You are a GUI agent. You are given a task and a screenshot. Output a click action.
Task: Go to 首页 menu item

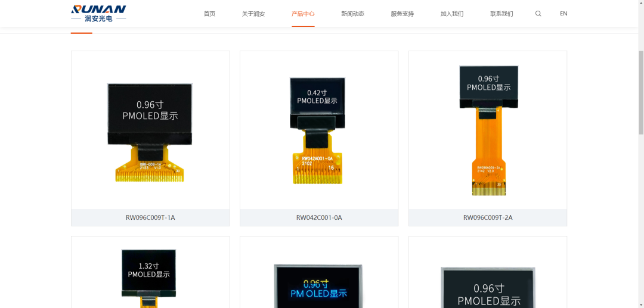(x=209, y=14)
